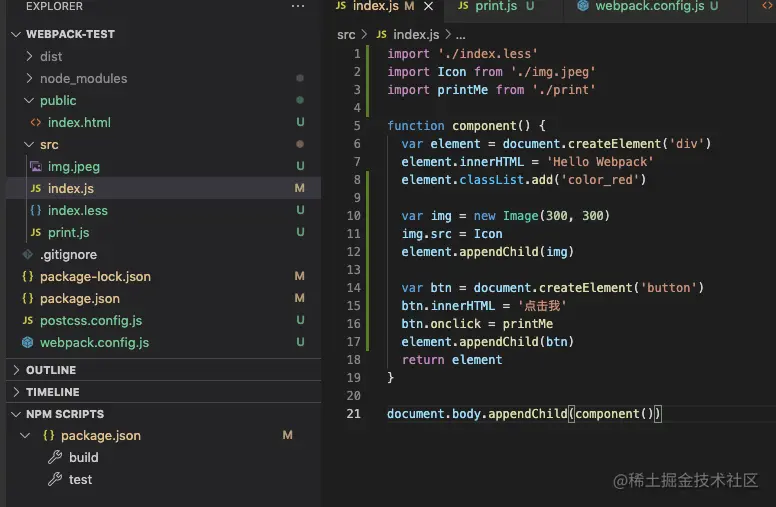Click 'return element' on line 18
776x507 pixels.
tap(452, 360)
